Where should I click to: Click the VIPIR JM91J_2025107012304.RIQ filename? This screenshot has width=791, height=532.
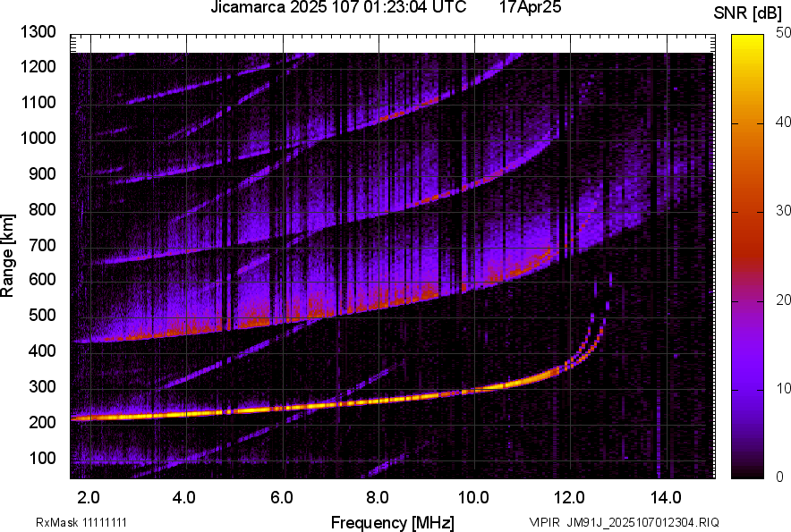pos(624,522)
